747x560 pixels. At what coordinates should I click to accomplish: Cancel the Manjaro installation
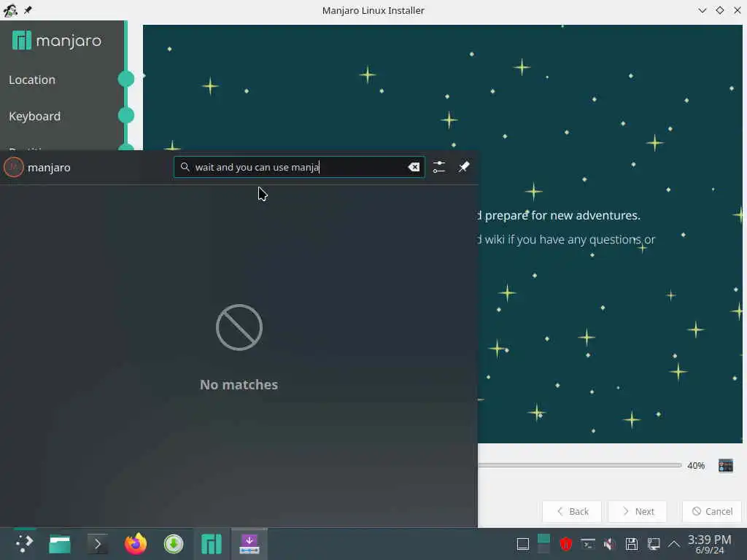click(x=712, y=511)
